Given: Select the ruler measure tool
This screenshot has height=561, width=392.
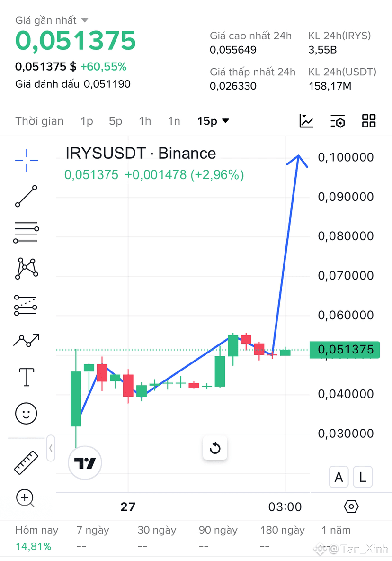Looking at the screenshot, I should (x=26, y=462).
